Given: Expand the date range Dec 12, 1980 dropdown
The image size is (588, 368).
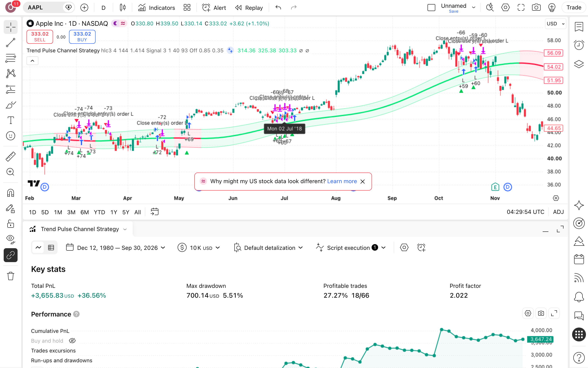Looking at the screenshot, I should [x=116, y=248].
